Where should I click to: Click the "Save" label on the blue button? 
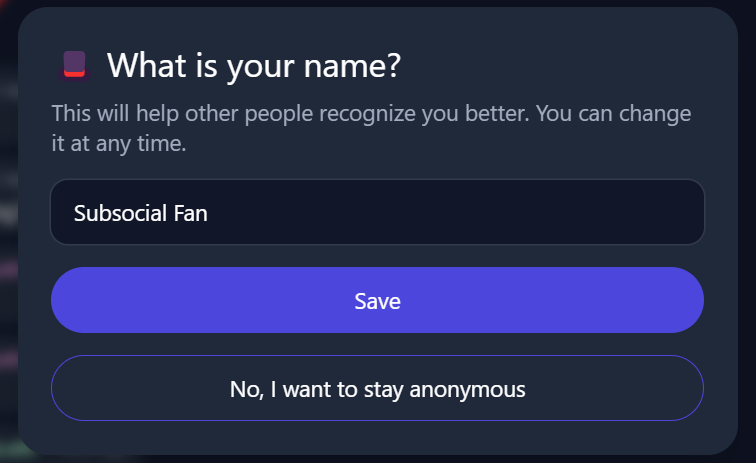377,301
